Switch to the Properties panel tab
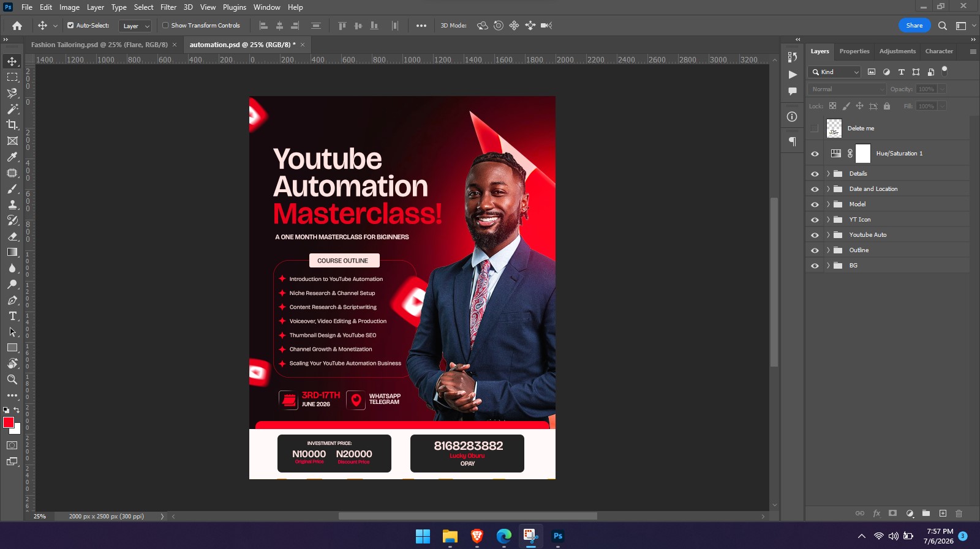 pyautogui.click(x=854, y=51)
